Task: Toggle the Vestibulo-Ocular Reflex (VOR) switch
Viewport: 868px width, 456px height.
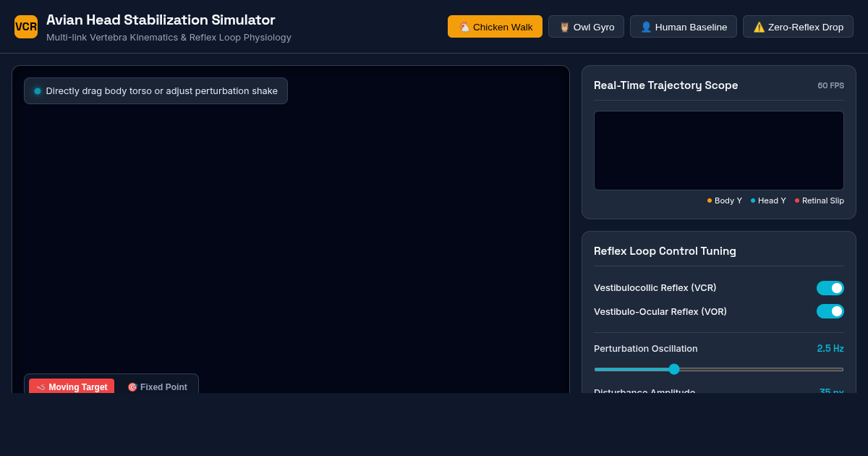Action: [830, 311]
